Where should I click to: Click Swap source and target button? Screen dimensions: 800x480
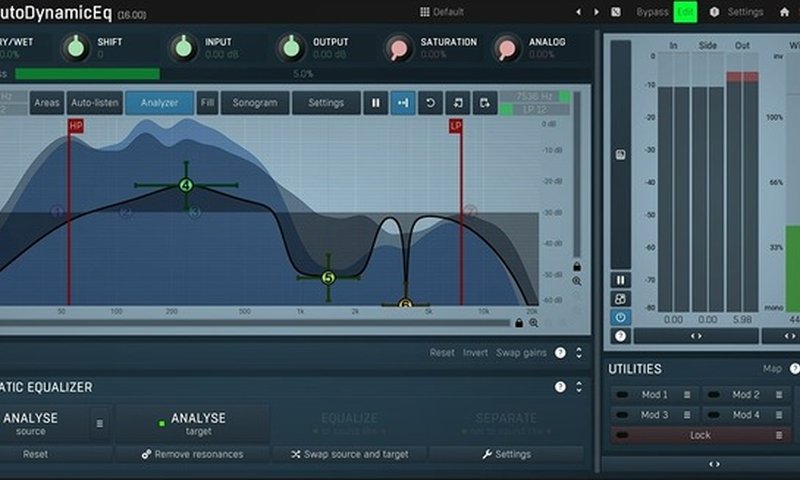point(349,454)
